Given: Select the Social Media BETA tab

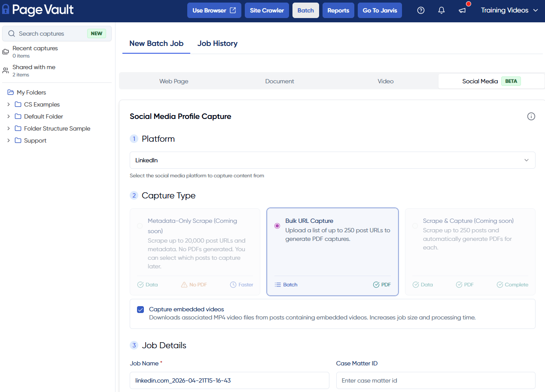Looking at the screenshot, I should pos(491,81).
